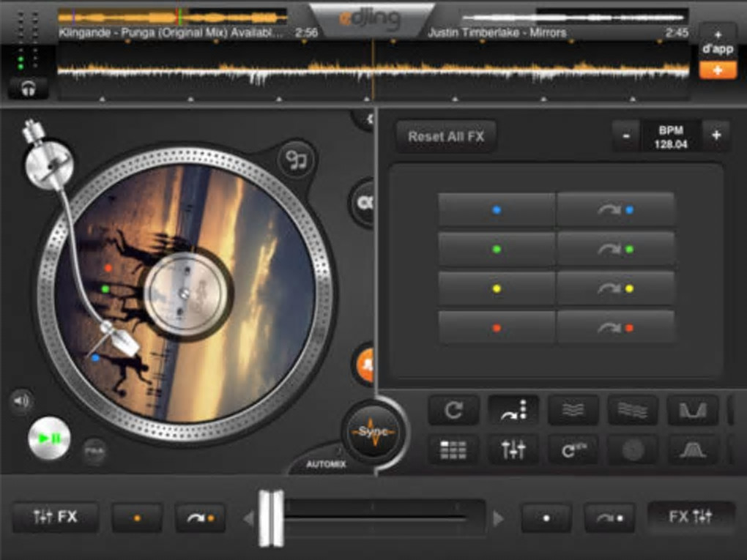This screenshot has width=747, height=560.
Task: Increase BPM with the plus button
Action: (716, 136)
